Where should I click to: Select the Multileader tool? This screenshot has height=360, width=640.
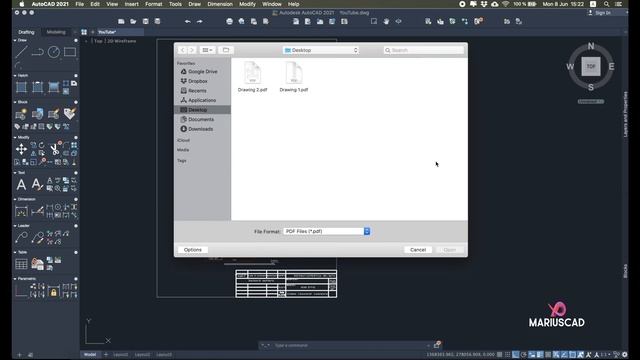point(21,238)
